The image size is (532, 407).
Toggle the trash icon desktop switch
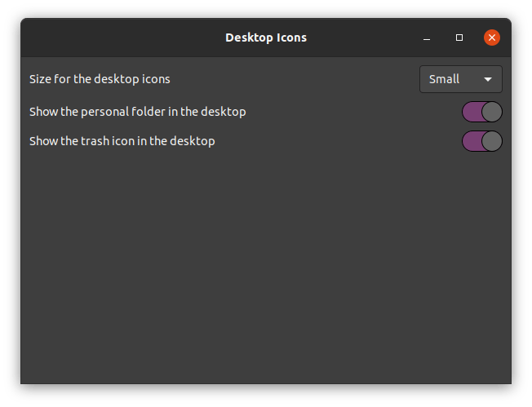point(481,141)
